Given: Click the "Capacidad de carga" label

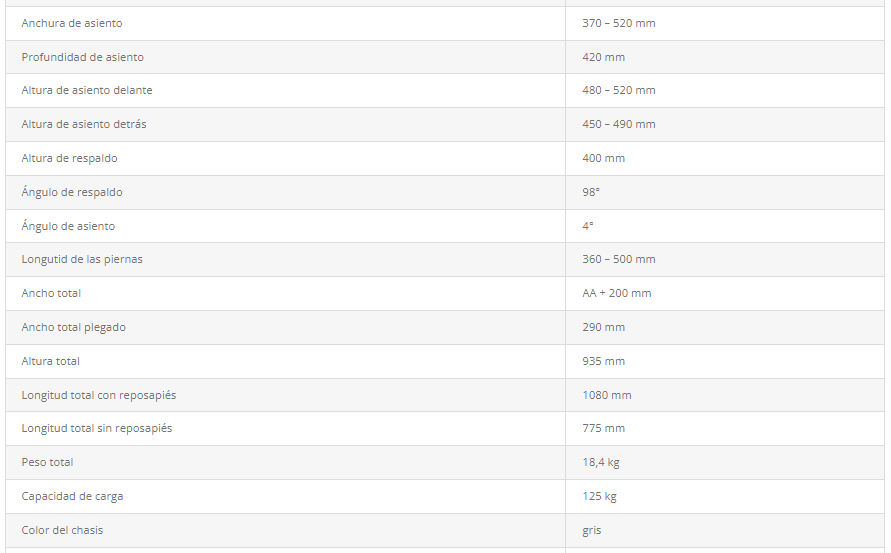Looking at the screenshot, I should pyautogui.click(x=73, y=496).
